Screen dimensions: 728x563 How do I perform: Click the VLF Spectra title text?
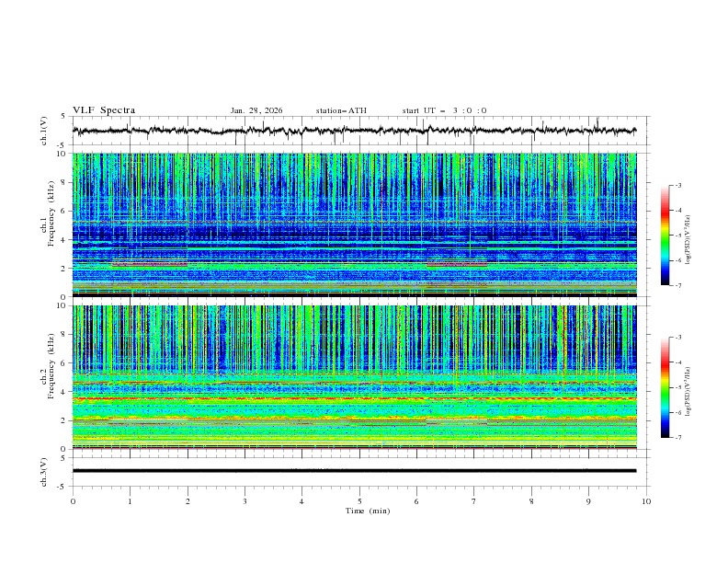coord(104,110)
